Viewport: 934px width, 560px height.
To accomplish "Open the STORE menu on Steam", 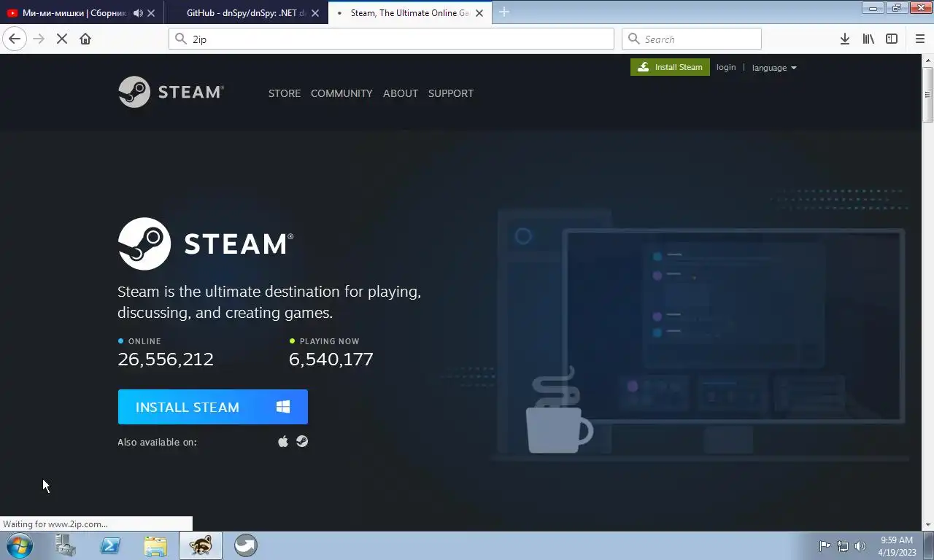I will tap(285, 93).
